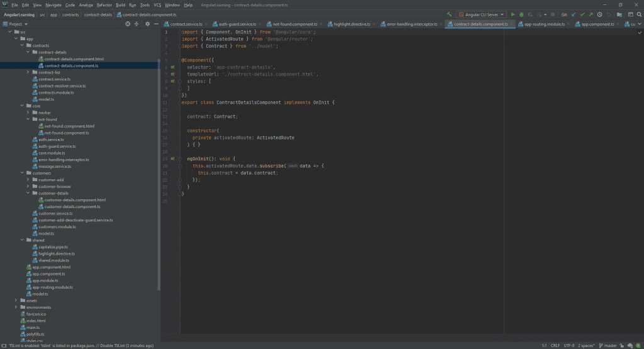
Task: Click inspection OK checkmark at editor top-right
Action: (640, 33)
